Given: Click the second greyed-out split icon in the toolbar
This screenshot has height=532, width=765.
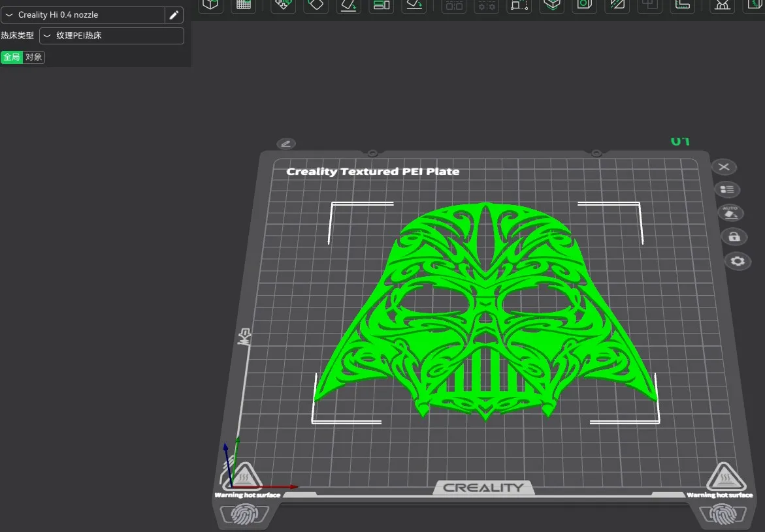Looking at the screenshot, I should 487,5.
